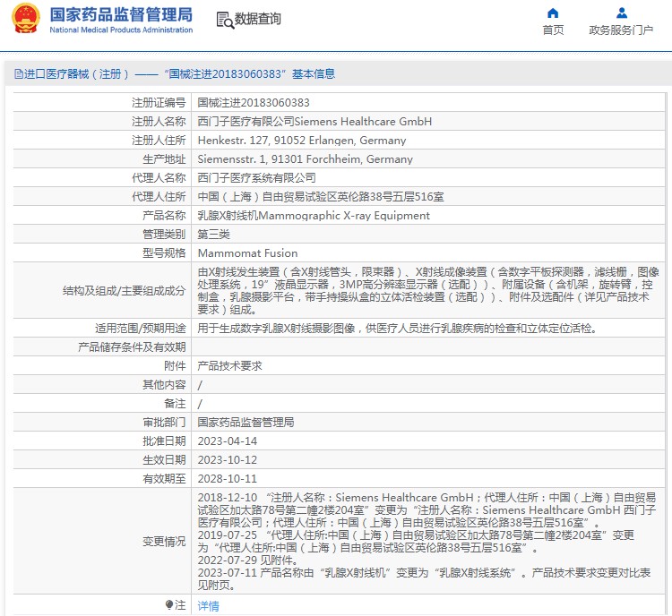
Task: Click the 附件 row label
Action: coord(175,366)
